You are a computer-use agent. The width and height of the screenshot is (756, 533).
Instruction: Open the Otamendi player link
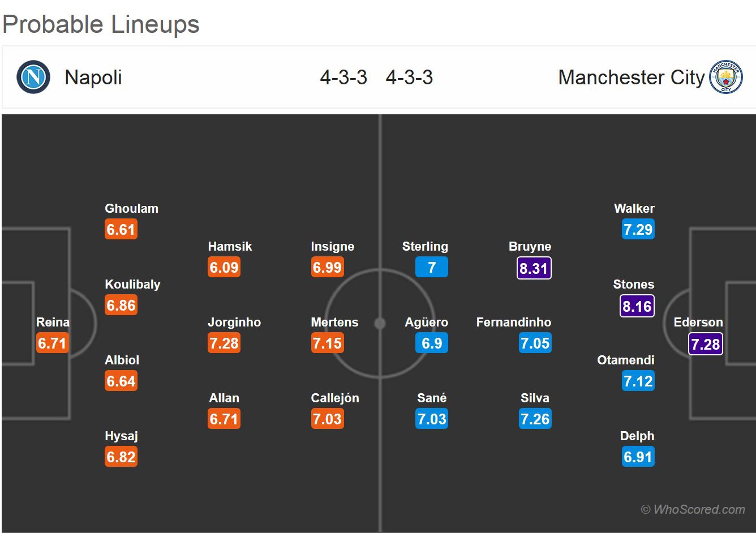click(x=625, y=360)
